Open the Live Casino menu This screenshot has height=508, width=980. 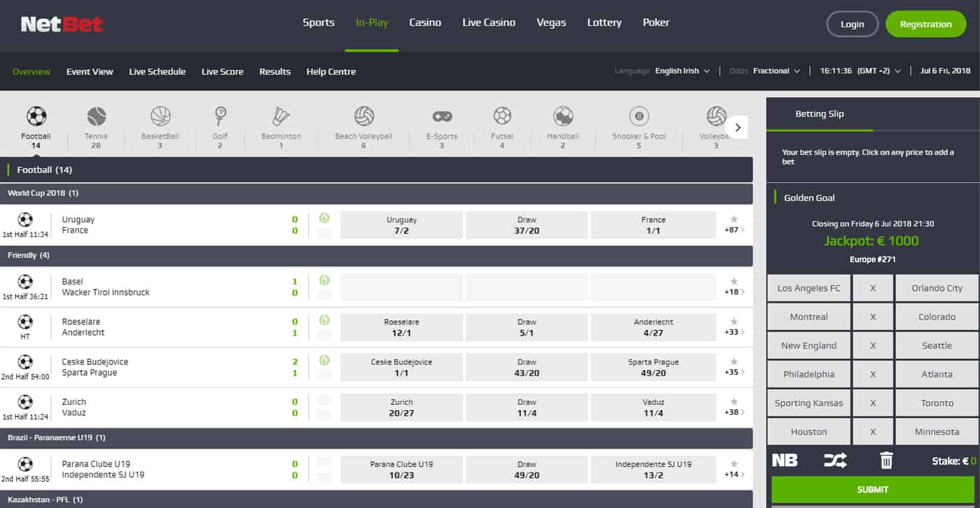click(x=489, y=22)
